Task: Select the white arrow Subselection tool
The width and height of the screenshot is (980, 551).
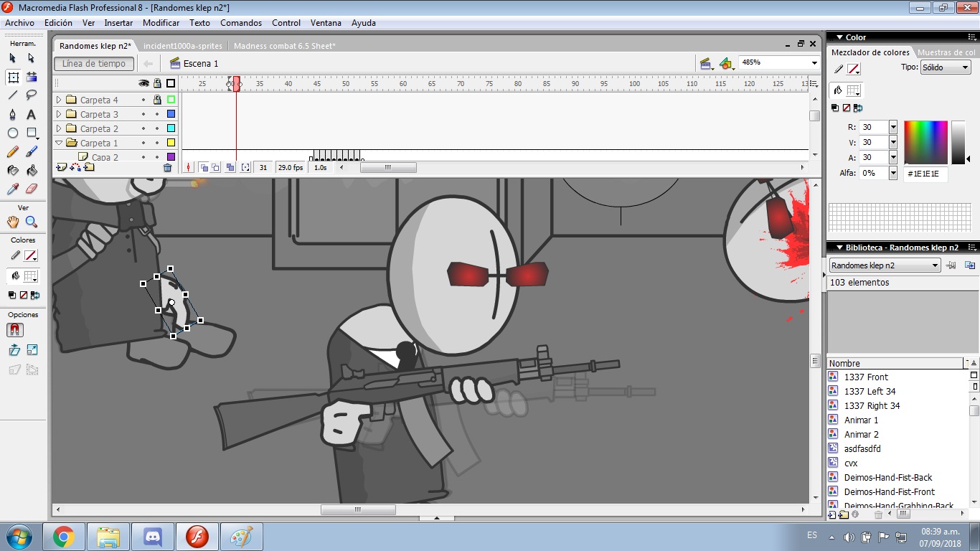Action: (32, 58)
